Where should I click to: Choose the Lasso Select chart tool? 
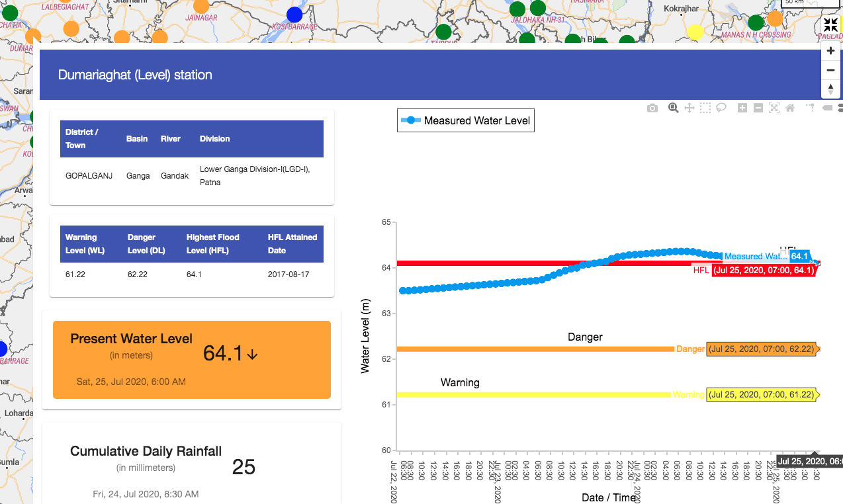coord(722,108)
